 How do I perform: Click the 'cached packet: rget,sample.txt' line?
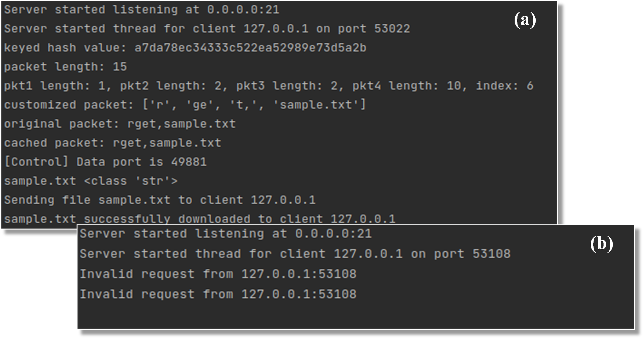(112, 143)
